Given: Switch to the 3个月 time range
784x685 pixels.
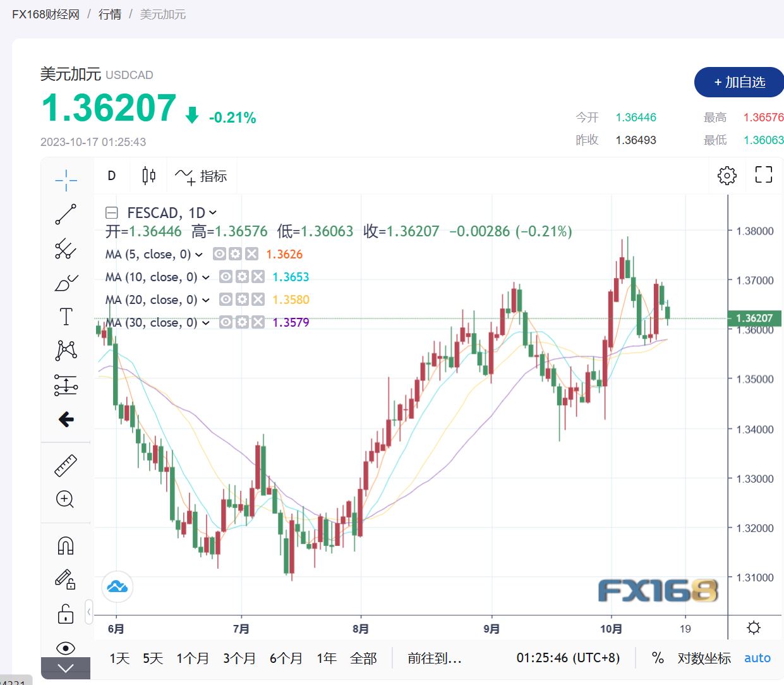Looking at the screenshot, I should click(x=239, y=658).
